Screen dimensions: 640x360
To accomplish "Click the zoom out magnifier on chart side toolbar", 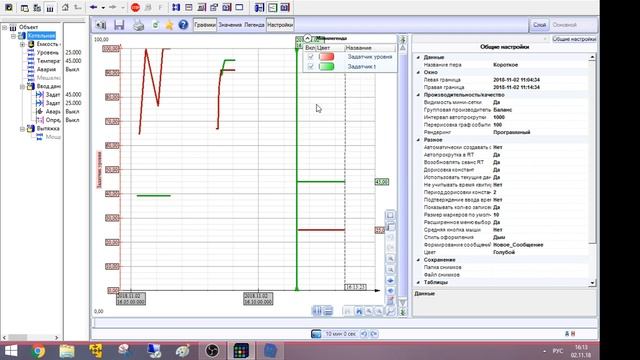I will coord(391,269).
